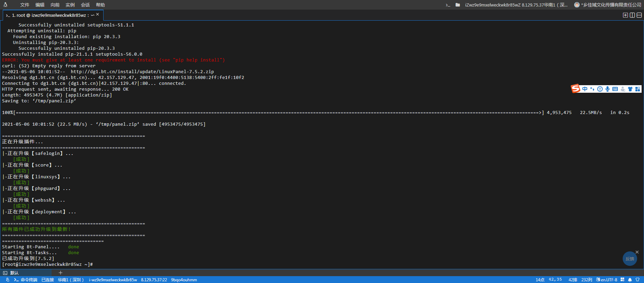Screen dimensions: 644x283
Task: Click the shirt theme icon in the status bar
Action: pos(637,280)
